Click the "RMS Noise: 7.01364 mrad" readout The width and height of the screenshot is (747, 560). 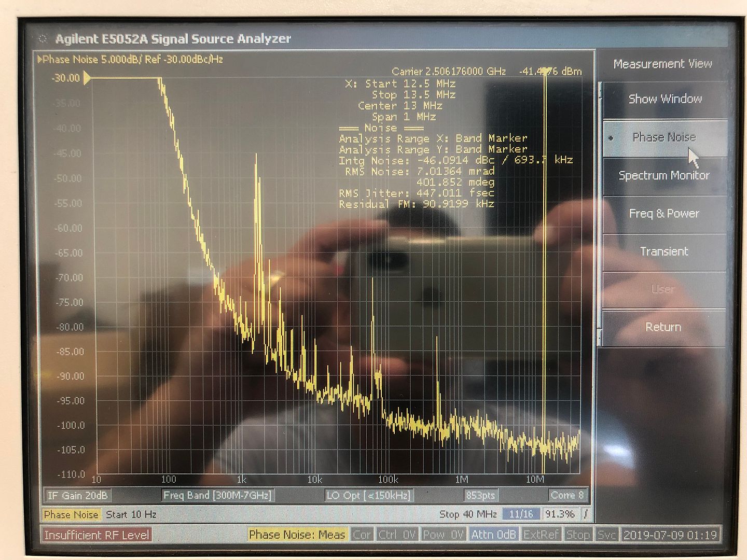[420, 171]
